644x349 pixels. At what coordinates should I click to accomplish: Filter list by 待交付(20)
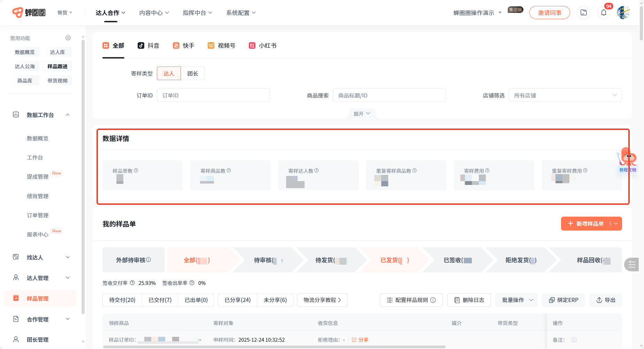(x=122, y=300)
